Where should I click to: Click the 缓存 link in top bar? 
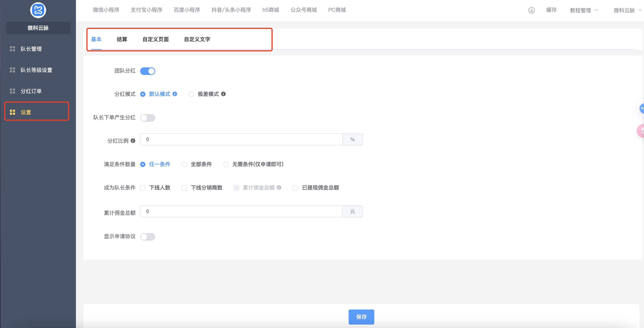(x=551, y=10)
